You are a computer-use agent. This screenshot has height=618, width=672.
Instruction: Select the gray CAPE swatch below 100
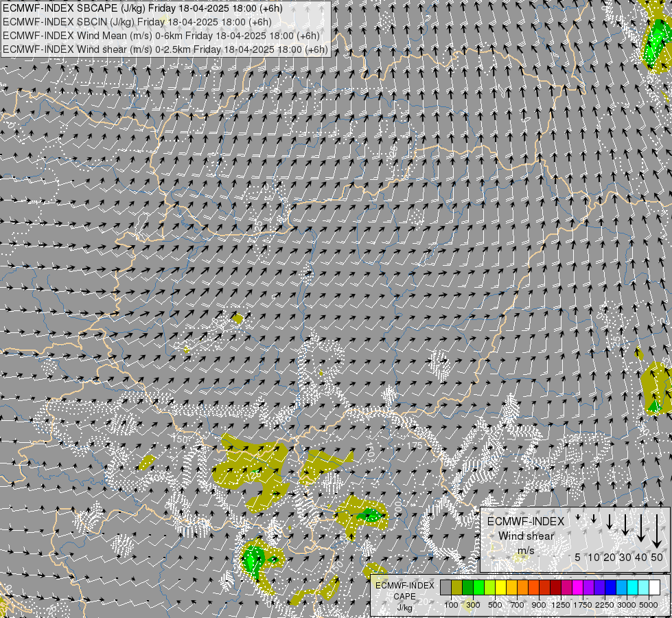[445, 587]
